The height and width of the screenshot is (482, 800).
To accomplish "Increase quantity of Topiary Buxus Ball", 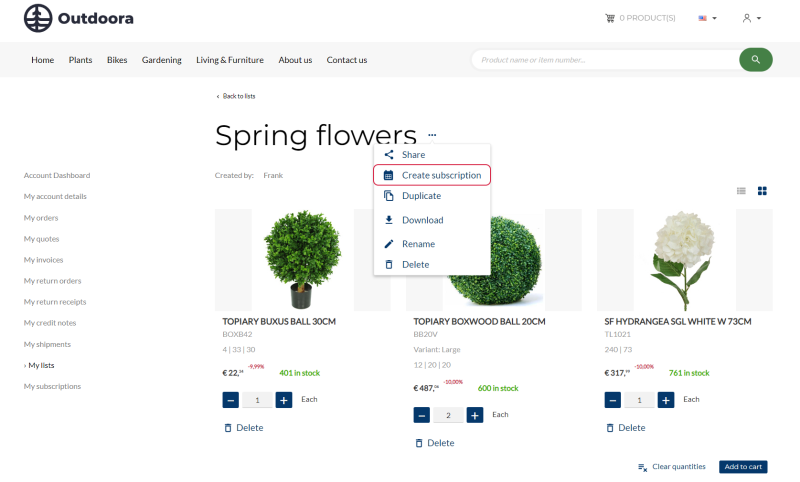I will point(284,400).
